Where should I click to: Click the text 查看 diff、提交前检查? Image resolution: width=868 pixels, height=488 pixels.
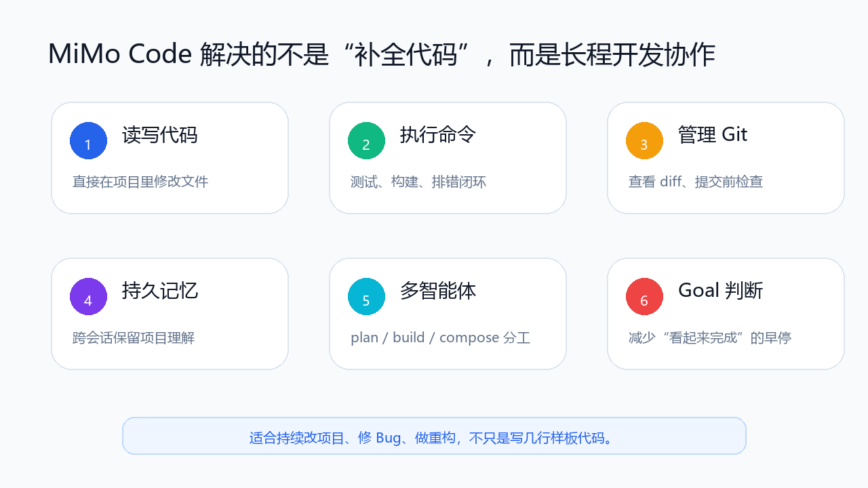(x=696, y=182)
